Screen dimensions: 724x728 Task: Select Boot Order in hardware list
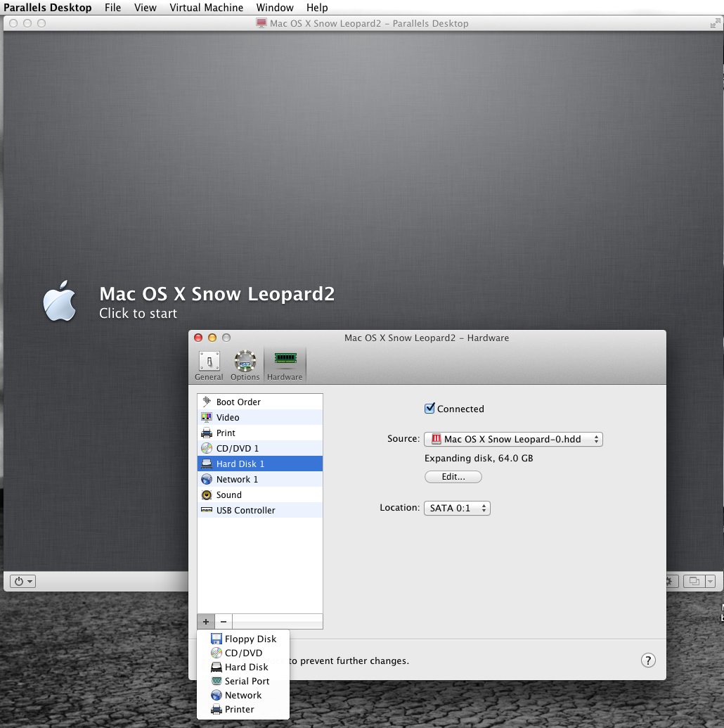(260, 402)
